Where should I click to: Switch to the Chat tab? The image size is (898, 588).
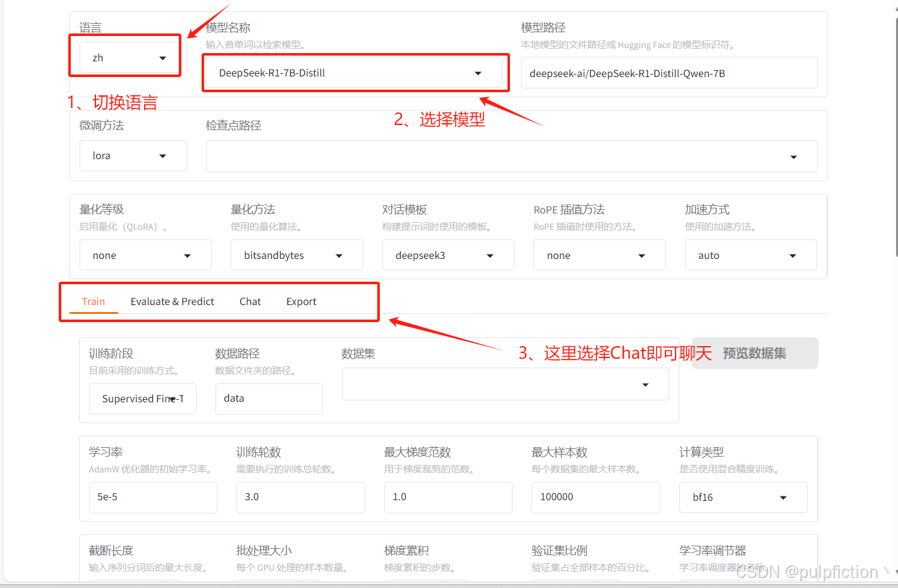(x=250, y=302)
